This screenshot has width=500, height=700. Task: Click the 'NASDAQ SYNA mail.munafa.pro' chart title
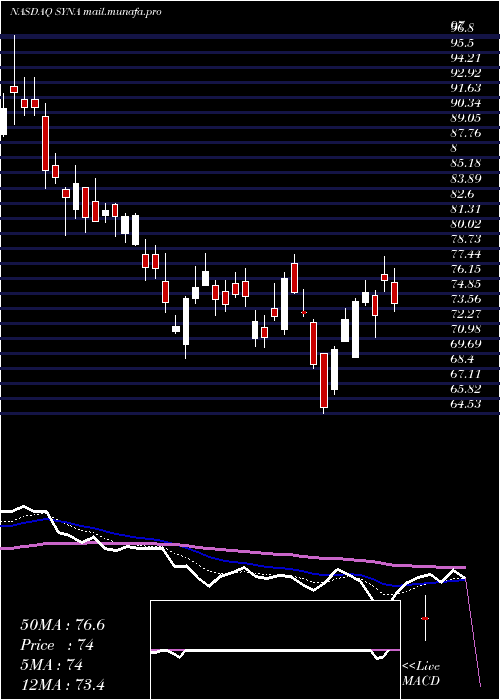click(x=85, y=12)
